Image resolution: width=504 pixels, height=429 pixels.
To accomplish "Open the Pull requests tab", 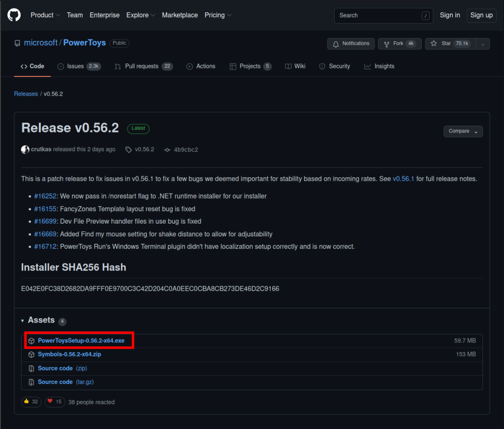I will click(x=141, y=66).
